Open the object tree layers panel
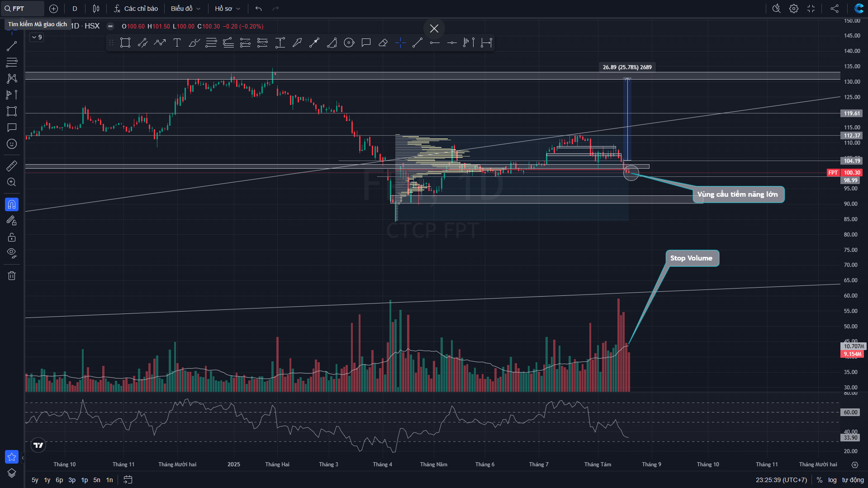Image resolution: width=868 pixels, height=488 pixels. 12,473
